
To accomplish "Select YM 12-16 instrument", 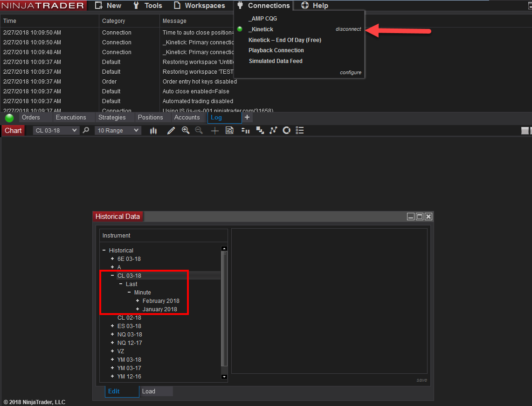I will pyautogui.click(x=129, y=377).
